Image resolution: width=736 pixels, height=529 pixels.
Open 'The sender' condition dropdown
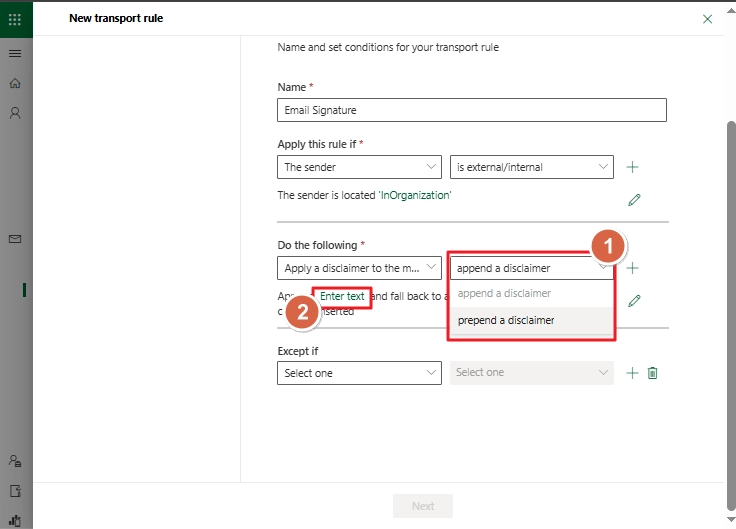(x=360, y=167)
